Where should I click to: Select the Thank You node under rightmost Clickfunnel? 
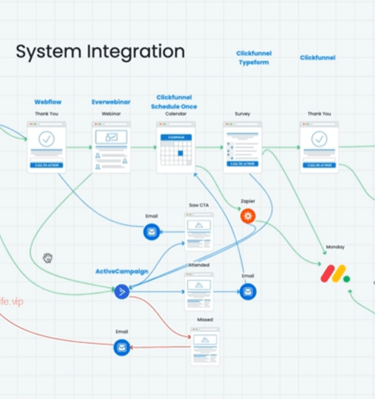pyautogui.click(x=319, y=147)
